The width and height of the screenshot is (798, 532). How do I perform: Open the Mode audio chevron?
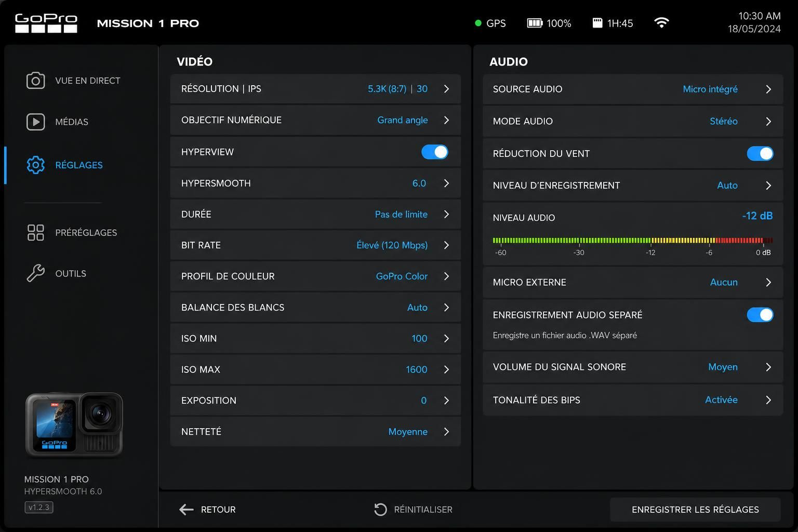tap(768, 122)
